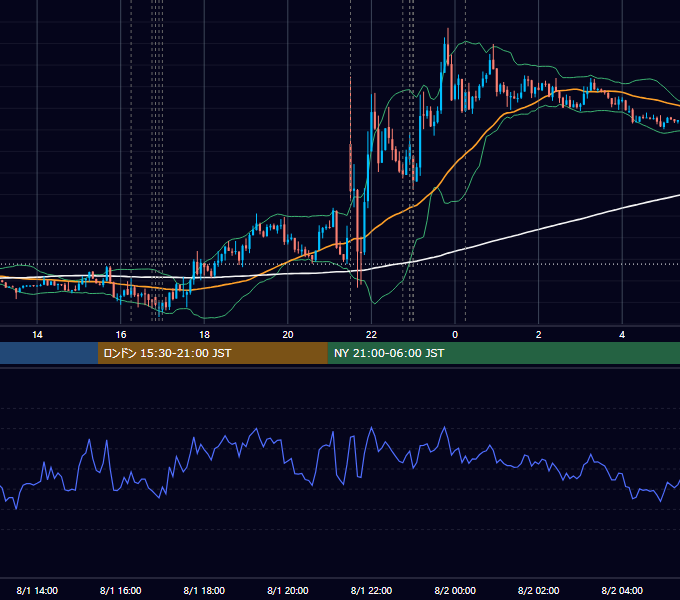Click the "8/2 02:00" date label
The width and height of the screenshot is (680, 600).
[539, 590]
